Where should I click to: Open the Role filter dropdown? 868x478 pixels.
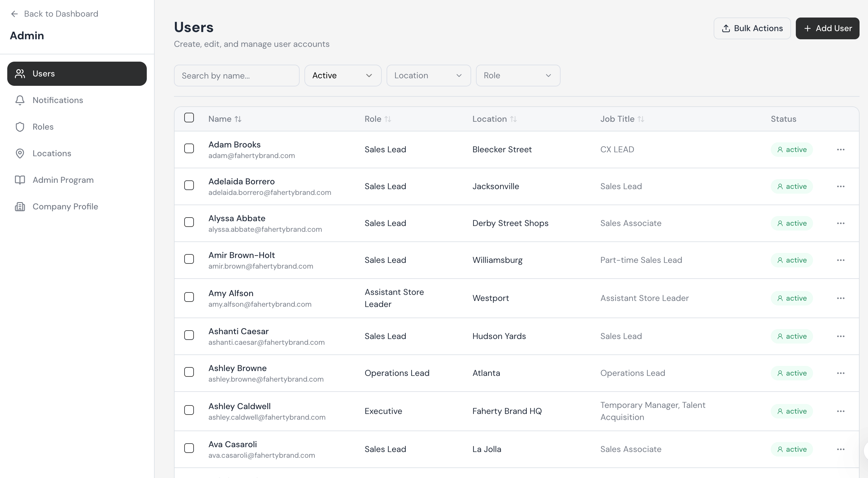tap(518, 76)
